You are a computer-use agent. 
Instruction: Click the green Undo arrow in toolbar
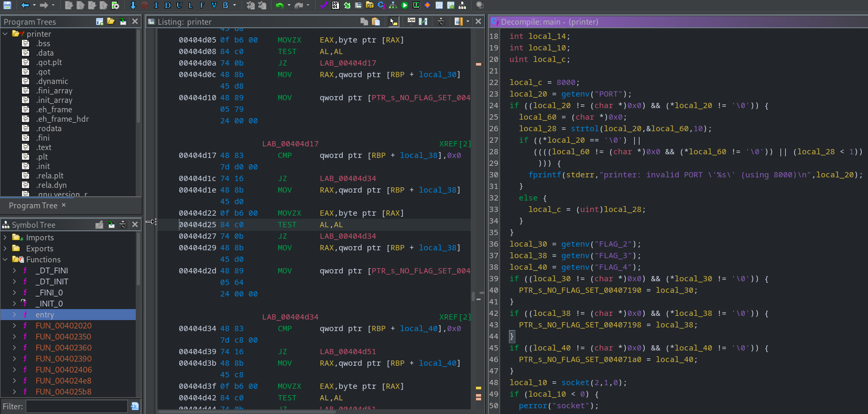click(x=279, y=5)
